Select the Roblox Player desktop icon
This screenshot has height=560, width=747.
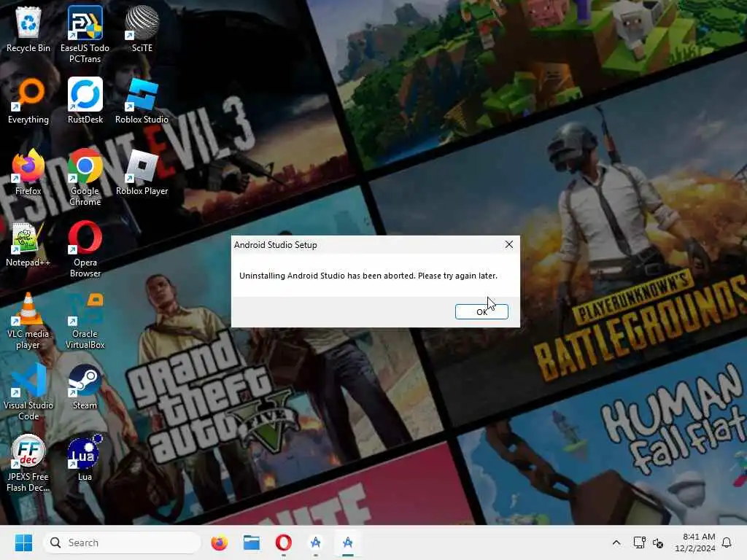(142, 172)
